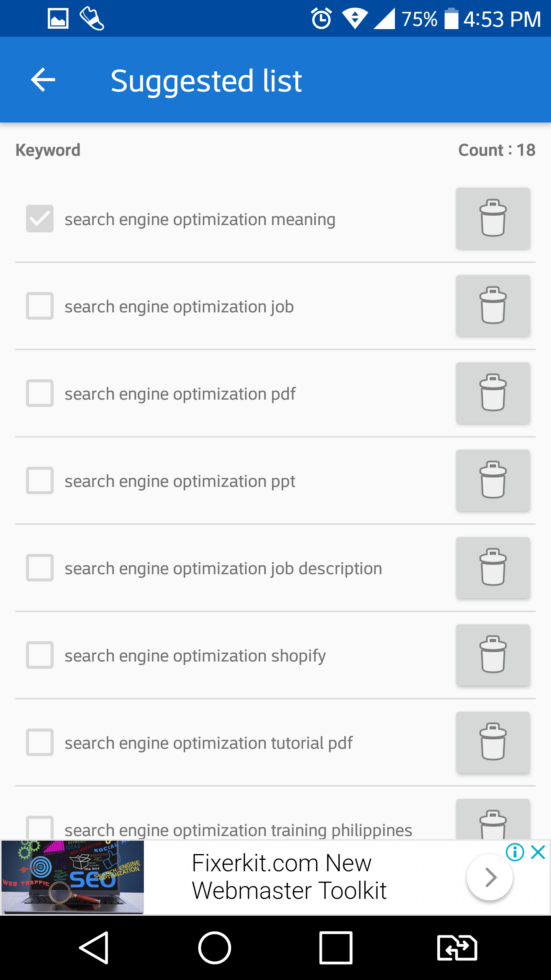Delete 'search engine optimization shopify' keyword

(493, 655)
